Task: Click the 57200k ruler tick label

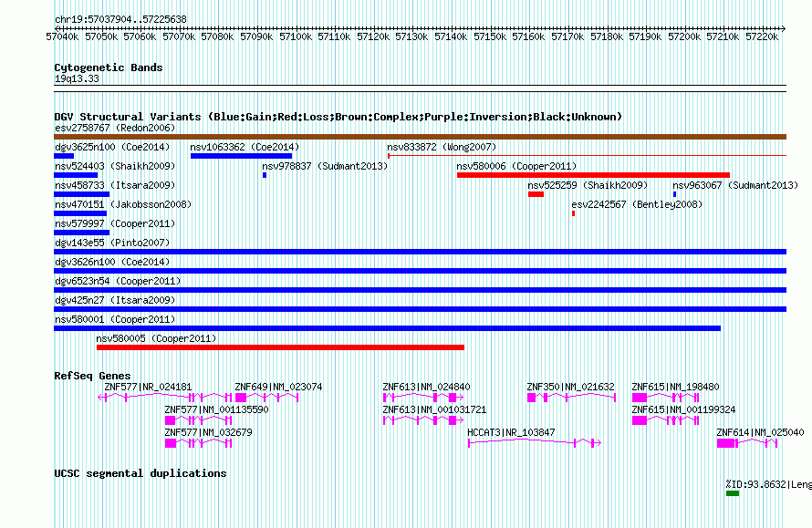Action: 684,36
